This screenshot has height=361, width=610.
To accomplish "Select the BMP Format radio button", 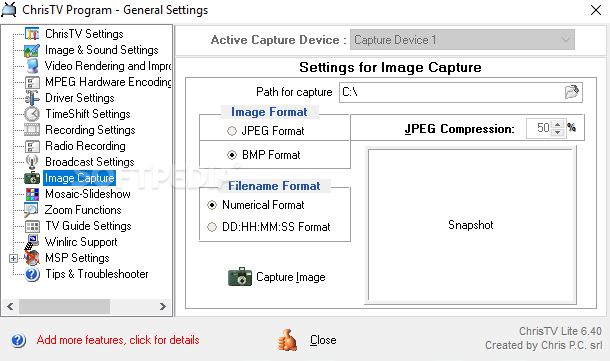I will [232, 155].
